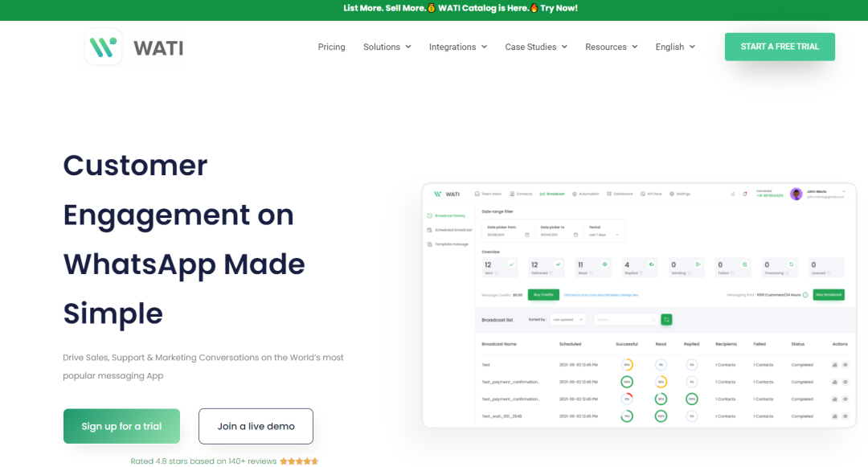This screenshot has height=467, width=868.
Task: Select the Contacts icon in dashboard nav
Action: pos(512,195)
